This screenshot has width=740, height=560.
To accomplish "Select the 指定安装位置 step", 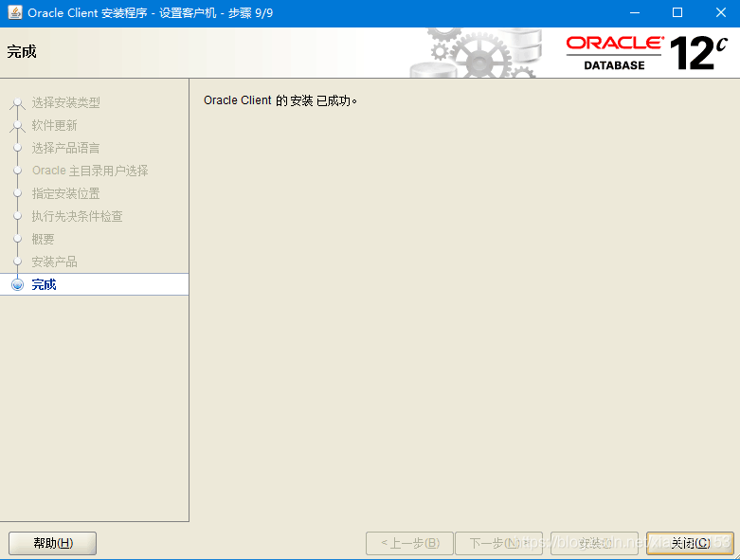I will tap(65, 193).
